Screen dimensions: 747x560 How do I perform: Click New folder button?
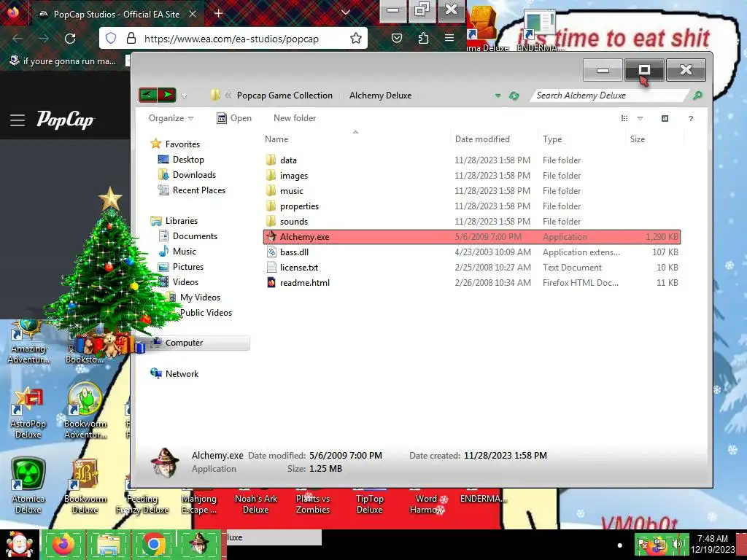pos(295,118)
